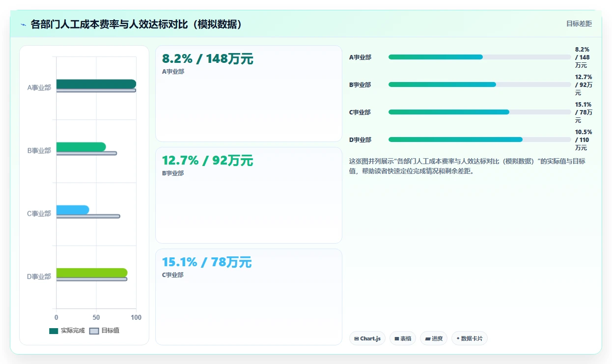The height and width of the screenshot is (364, 612).
Task: Click B事业部 label in the progress list
Action: (x=360, y=84)
